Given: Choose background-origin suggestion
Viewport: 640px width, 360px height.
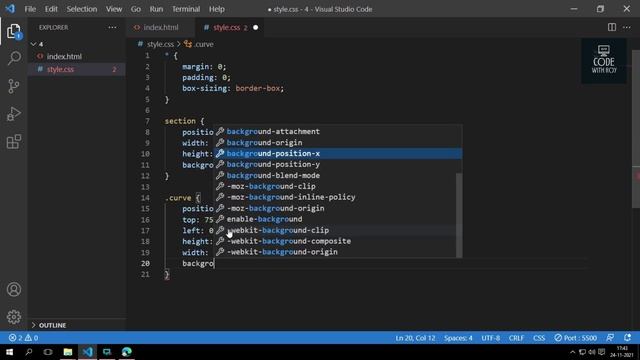Looking at the screenshot, I should point(338,142).
